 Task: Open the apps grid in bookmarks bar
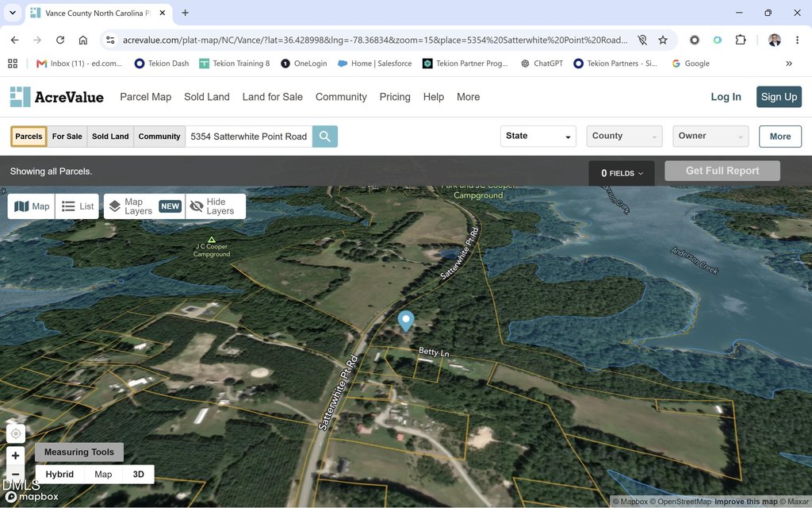[13, 63]
